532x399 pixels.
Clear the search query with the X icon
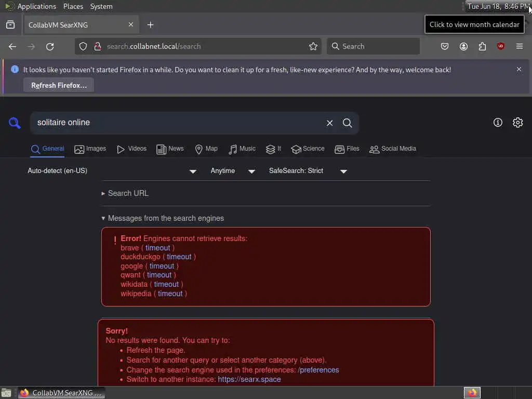coord(329,123)
